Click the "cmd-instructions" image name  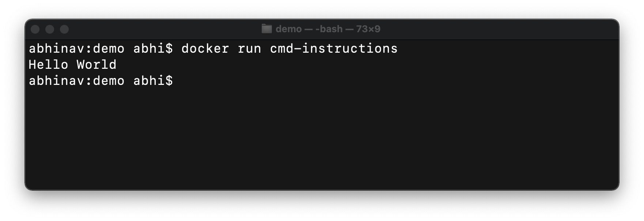(x=334, y=48)
